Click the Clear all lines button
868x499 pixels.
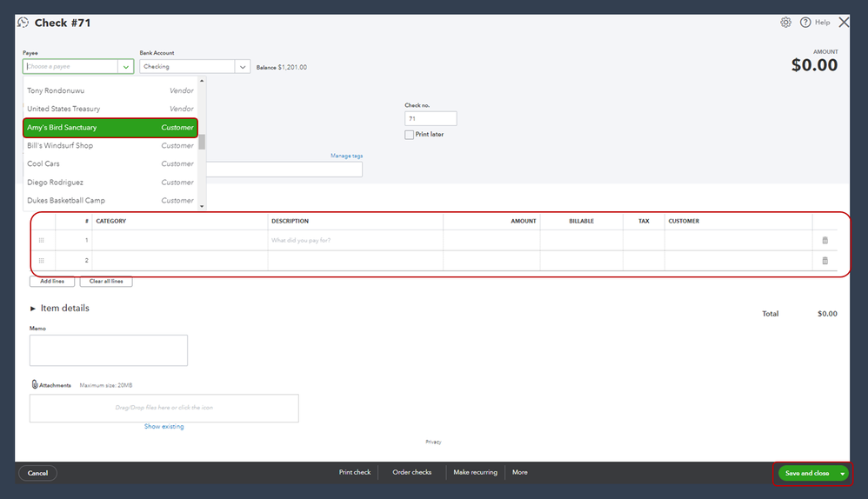point(106,281)
